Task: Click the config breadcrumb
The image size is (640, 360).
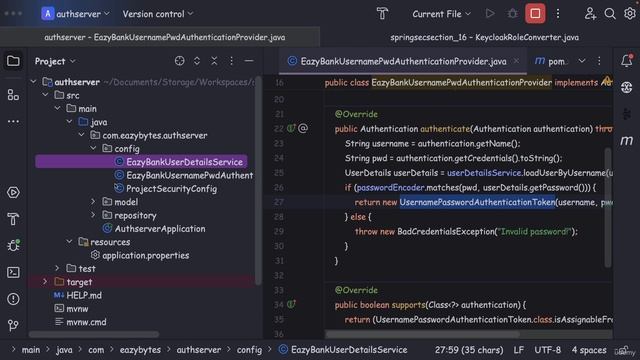Action: click(x=249, y=350)
